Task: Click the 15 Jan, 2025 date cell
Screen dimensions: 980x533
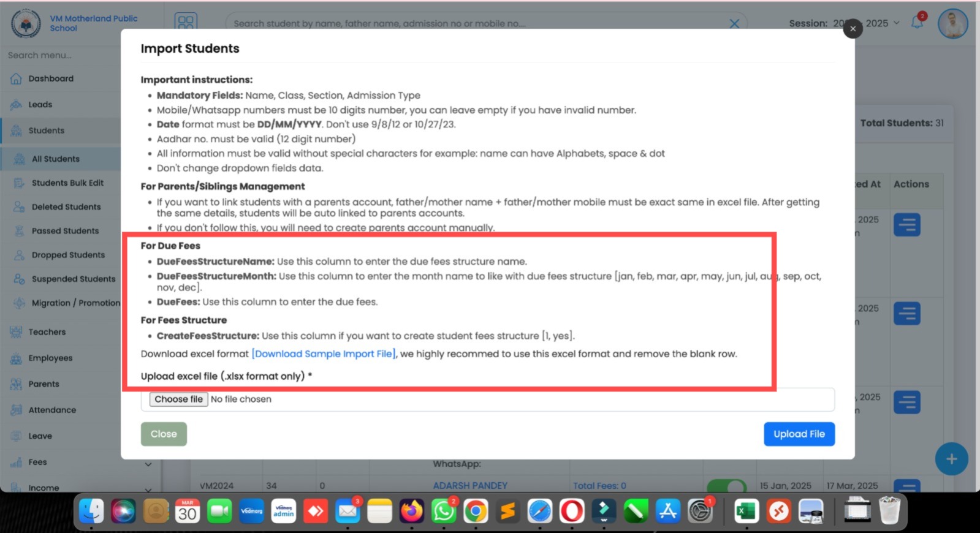Action: [x=785, y=486]
